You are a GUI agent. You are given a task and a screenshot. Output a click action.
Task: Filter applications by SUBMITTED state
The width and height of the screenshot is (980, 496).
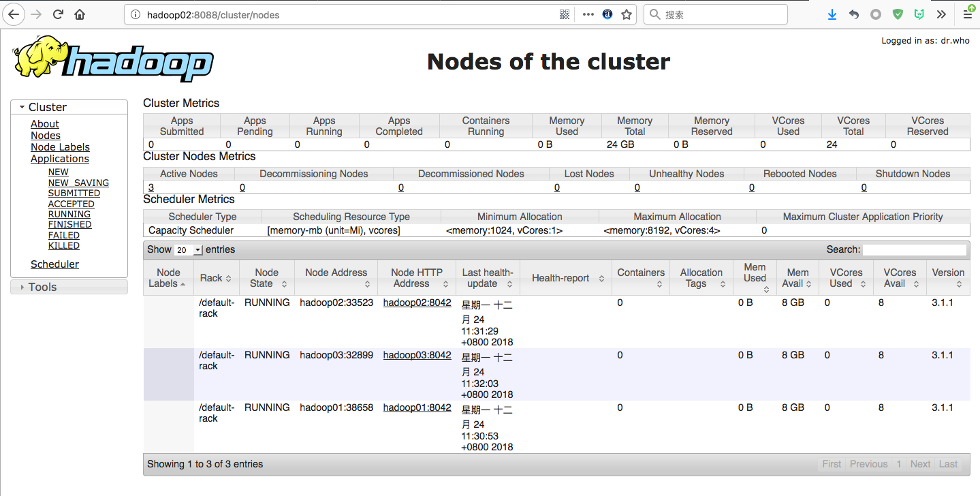tap(74, 193)
